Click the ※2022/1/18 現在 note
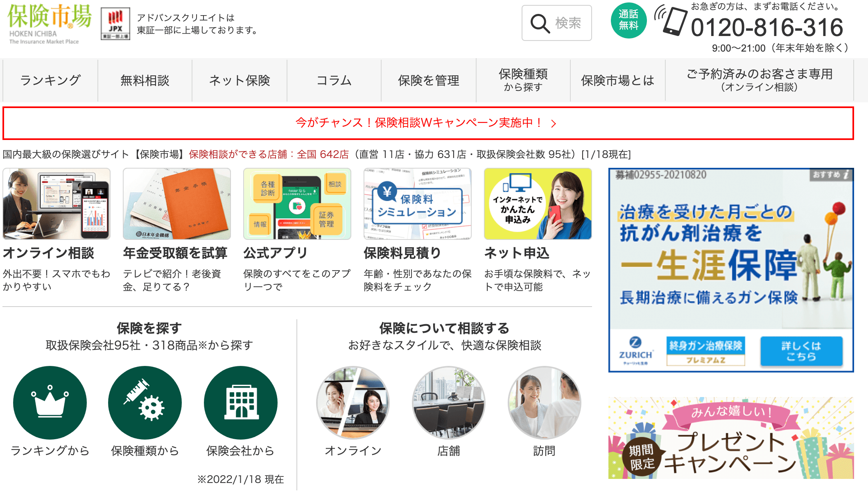Image resolution: width=868 pixels, height=492 pixels. pos(240,479)
